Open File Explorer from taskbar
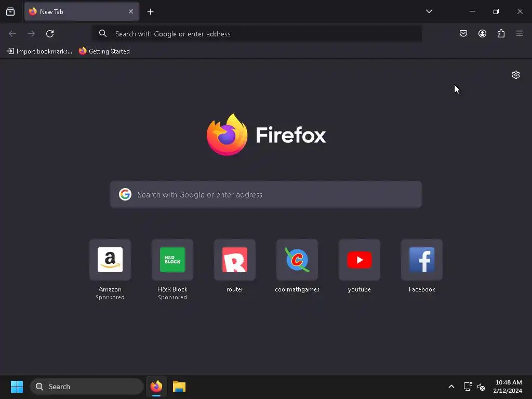 [179, 387]
